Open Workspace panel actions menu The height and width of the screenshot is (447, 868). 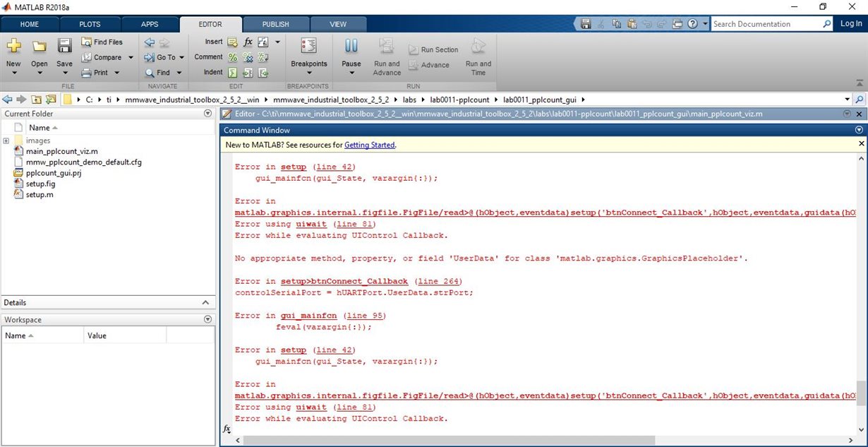[x=207, y=319]
